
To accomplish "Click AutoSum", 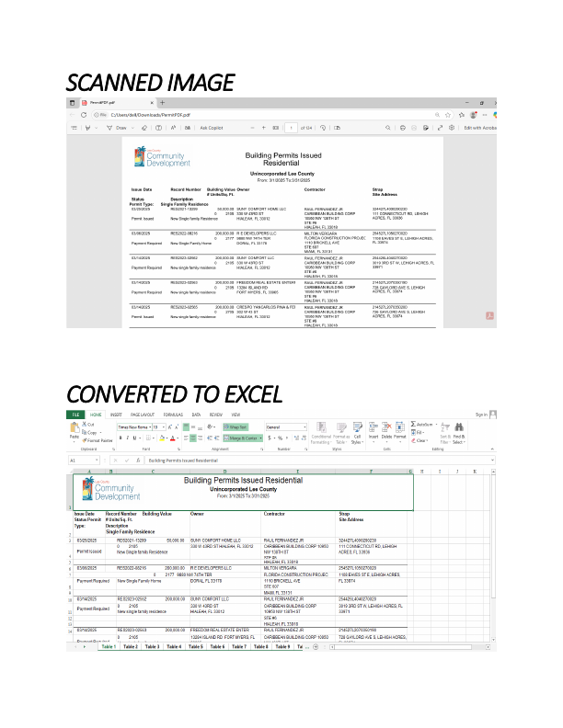I will 423,425.
